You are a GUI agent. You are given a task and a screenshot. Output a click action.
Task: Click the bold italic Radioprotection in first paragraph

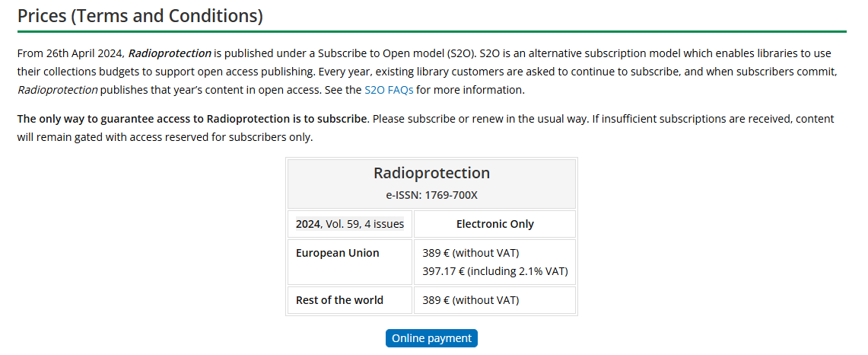point(170,54)
